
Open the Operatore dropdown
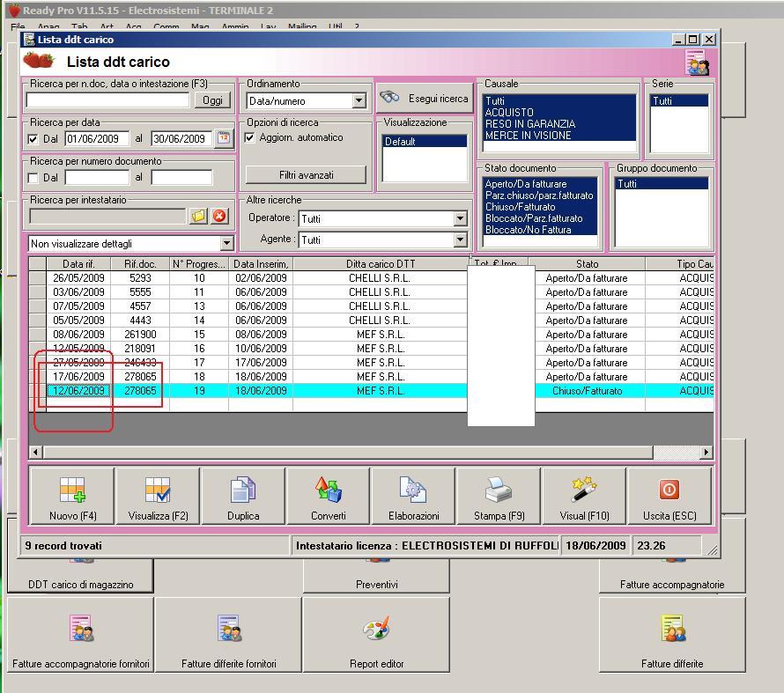[460, 218]
